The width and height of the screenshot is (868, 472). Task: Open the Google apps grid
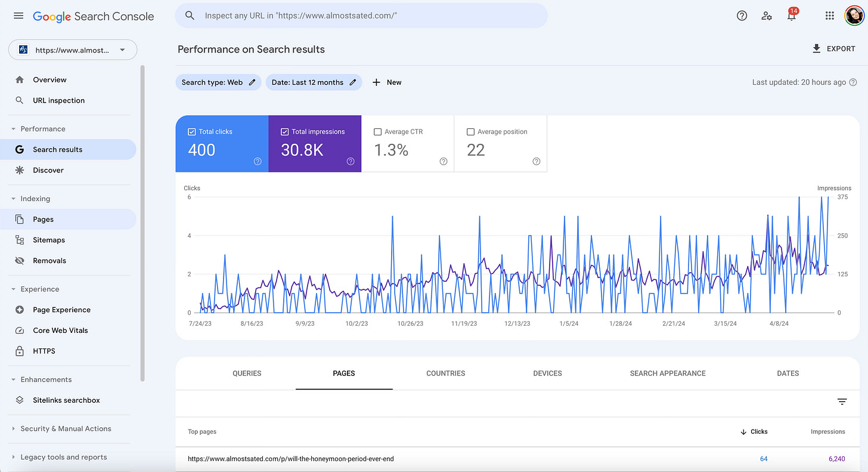point(829,16)
